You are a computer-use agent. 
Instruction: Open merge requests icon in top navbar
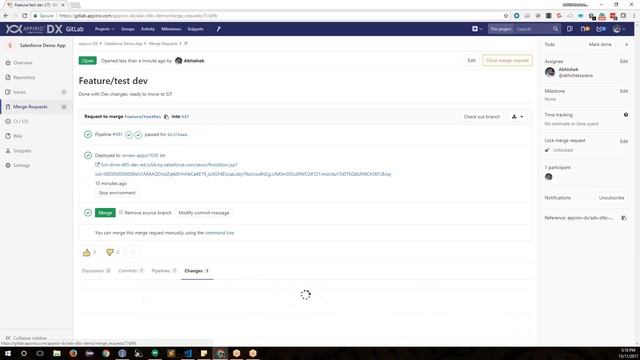[x=585, y=29]
